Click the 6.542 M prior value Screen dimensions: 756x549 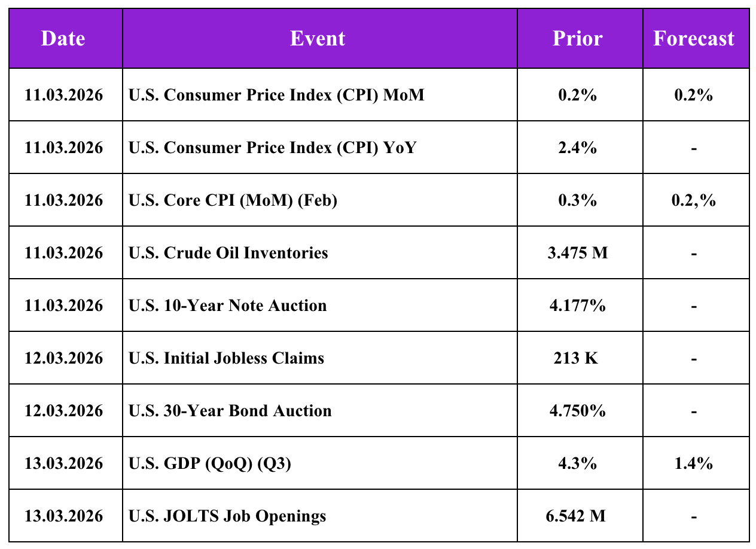[577, 516]
